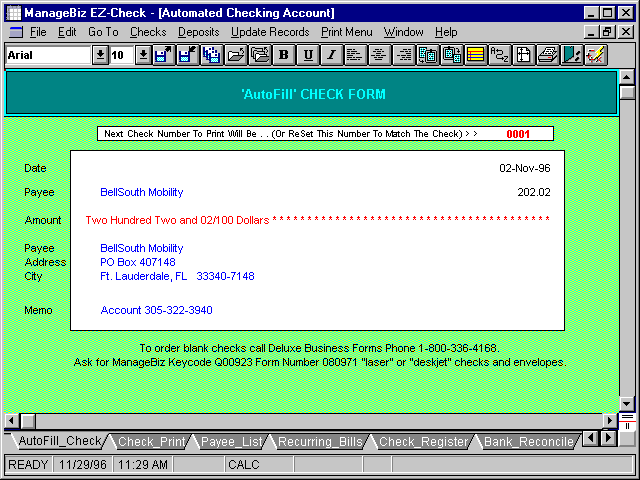The image size is (640, 480).
Task: Click the next check number 0001 field
Action: (x=518, y=133)
